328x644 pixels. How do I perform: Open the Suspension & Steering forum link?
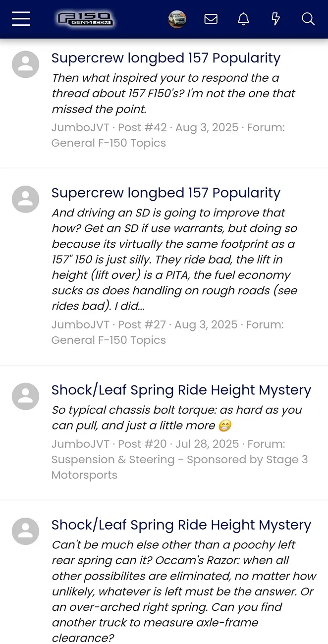(x=179, y=459)
